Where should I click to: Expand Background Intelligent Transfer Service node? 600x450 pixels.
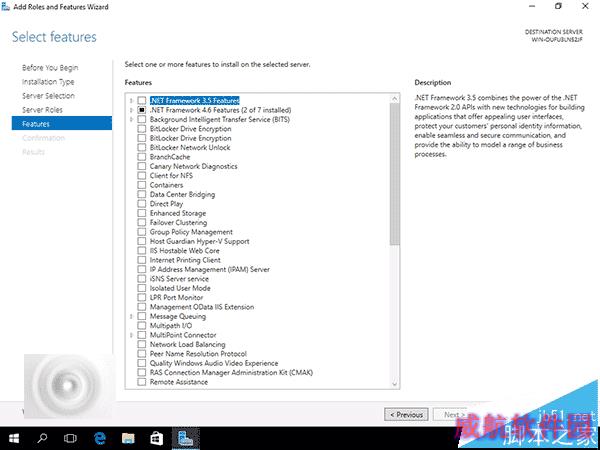pyautogui.click(x=131, y=119)
